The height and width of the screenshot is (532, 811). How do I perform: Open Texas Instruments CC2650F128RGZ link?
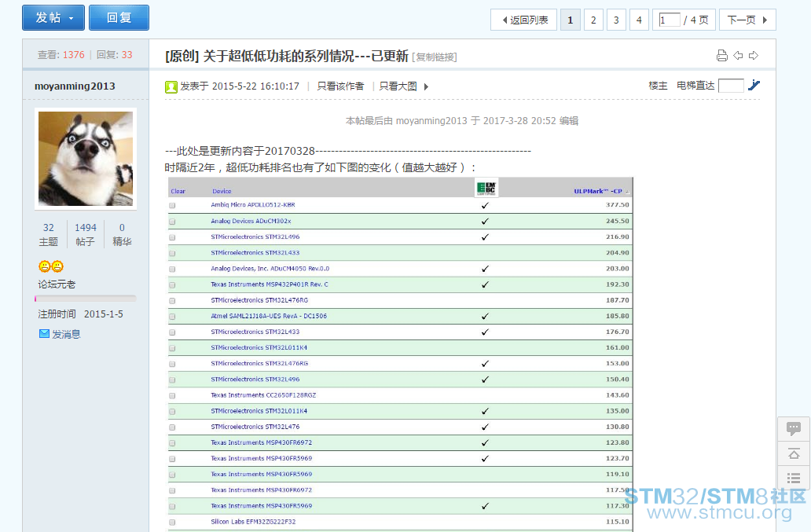[263, 395]
